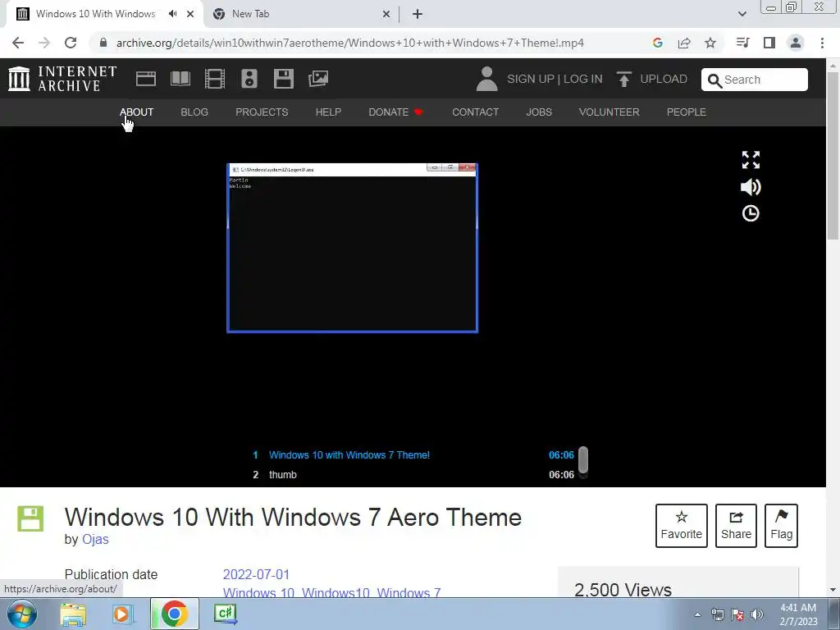840x630 pixels.
Task: Open playback speed clock icon
Action: pos(751,214)
